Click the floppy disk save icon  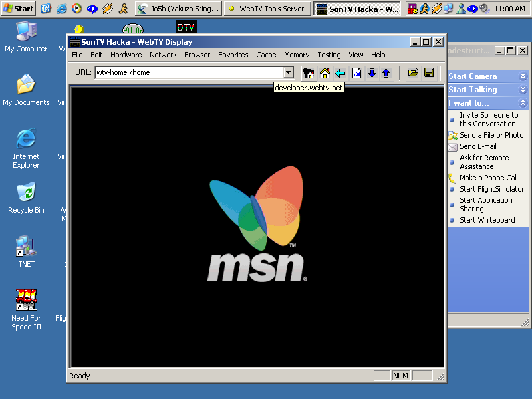click(429, 73)
